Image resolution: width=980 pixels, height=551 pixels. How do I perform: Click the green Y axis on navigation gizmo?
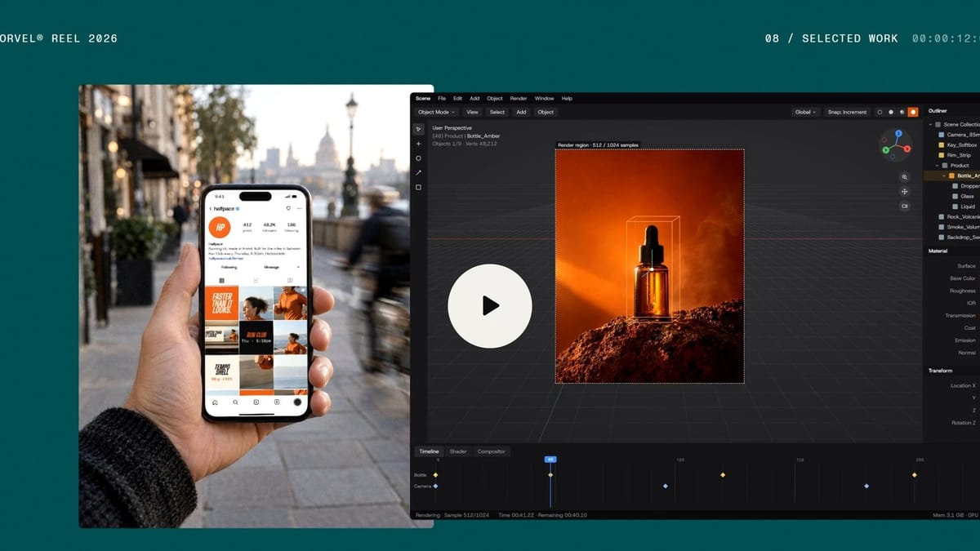click(x=887, y=151)
